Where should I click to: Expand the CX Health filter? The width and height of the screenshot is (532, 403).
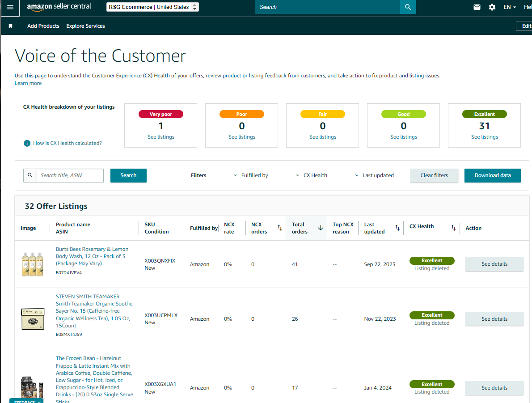coord(312,175)
